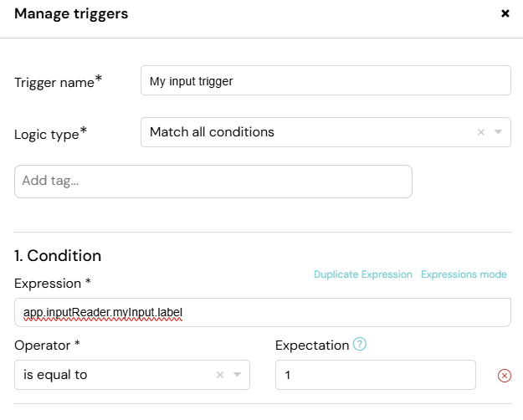Click the 1. Condition heading
The height and width of the screenshot is (420, 523).
point(58,256)
